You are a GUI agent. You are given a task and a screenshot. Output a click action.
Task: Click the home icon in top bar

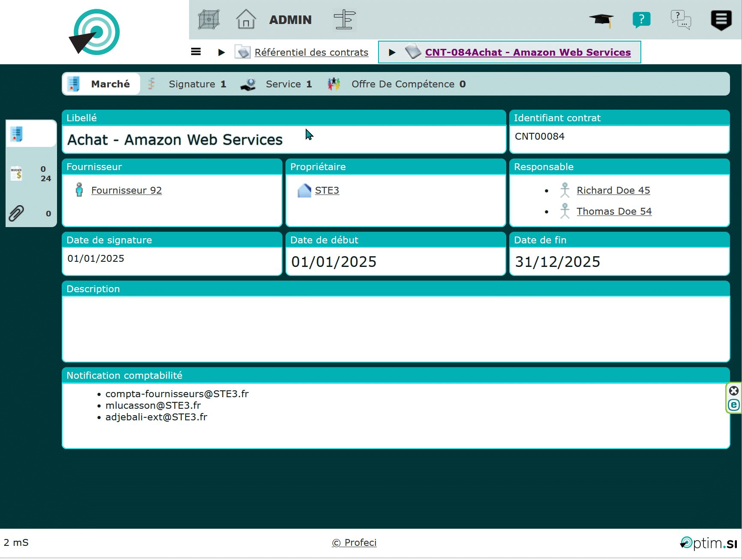[246, 20]
